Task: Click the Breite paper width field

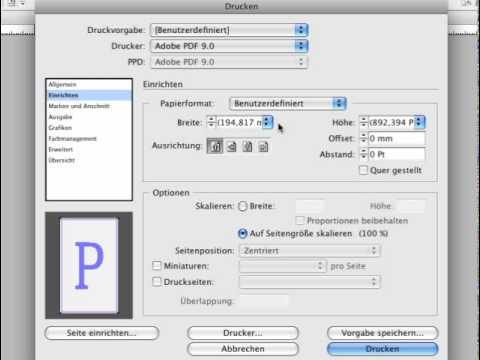Action: (239, 122)
